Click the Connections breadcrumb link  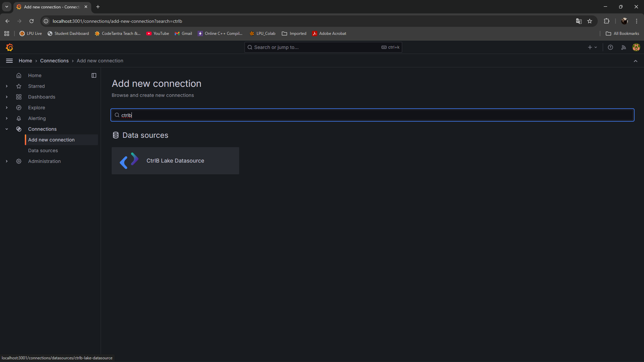[x=54, y=61]
